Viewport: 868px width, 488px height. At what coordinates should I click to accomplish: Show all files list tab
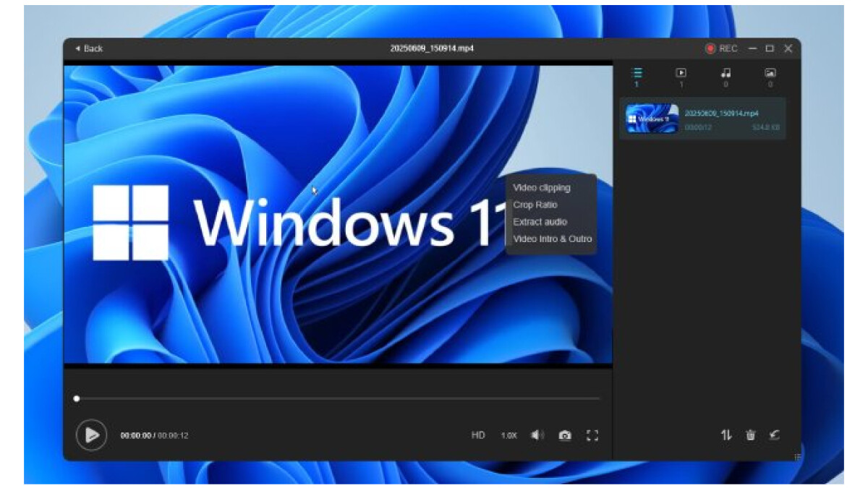637,73
